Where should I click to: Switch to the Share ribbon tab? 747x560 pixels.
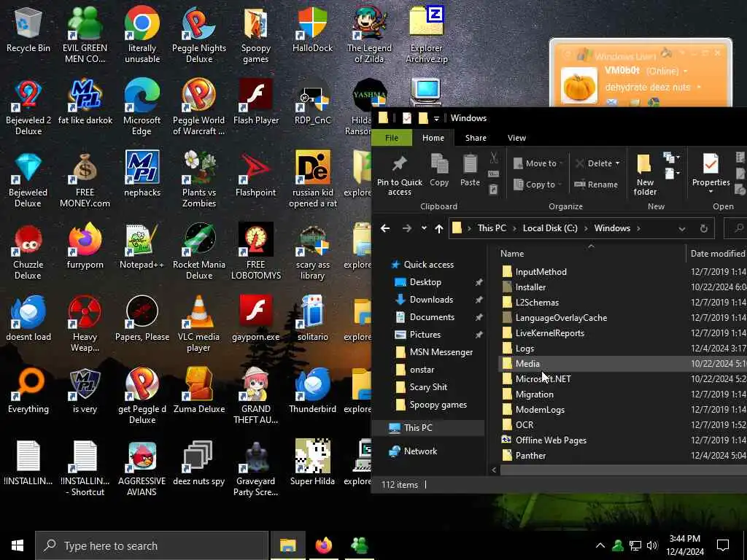pyautogui.click(x=476, y=138)
